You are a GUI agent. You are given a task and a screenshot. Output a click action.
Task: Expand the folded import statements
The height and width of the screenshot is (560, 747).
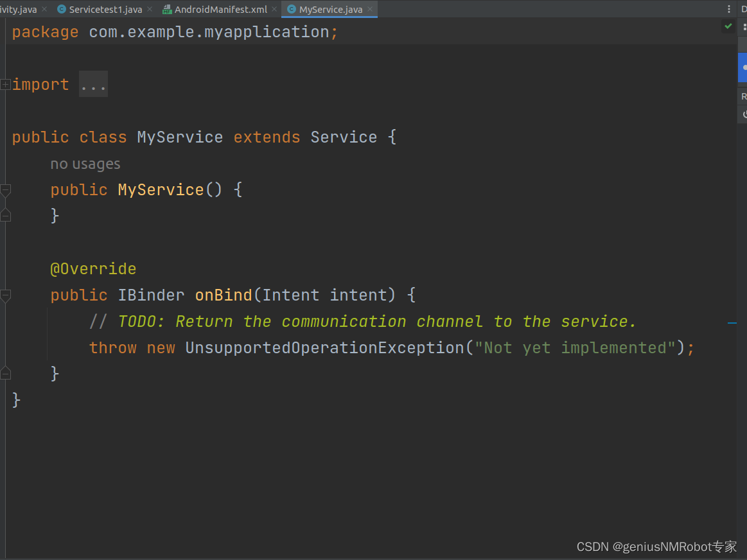click(x=93, y=83)
